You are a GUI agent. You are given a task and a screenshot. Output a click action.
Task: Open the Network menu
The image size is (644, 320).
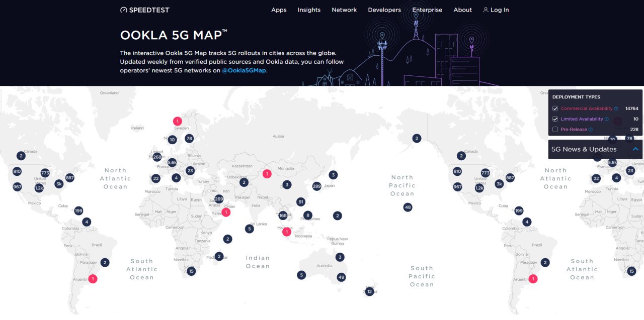click(344, 10)
